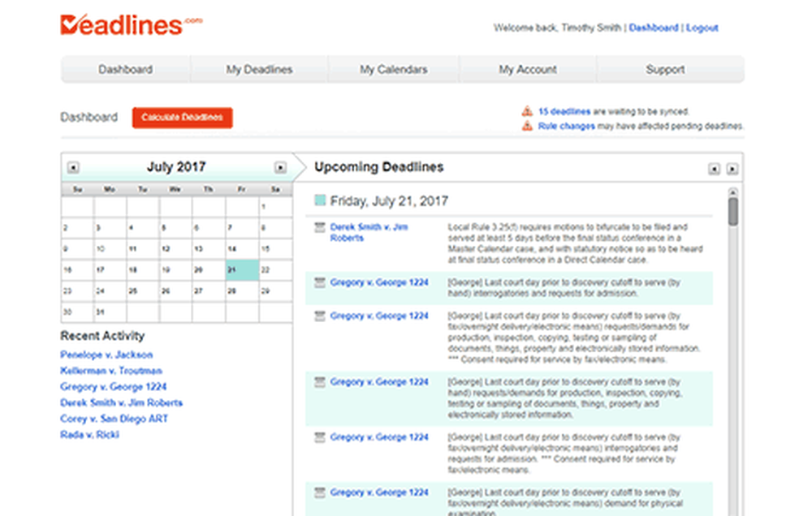Select day 4 on the July calendar

141,228
